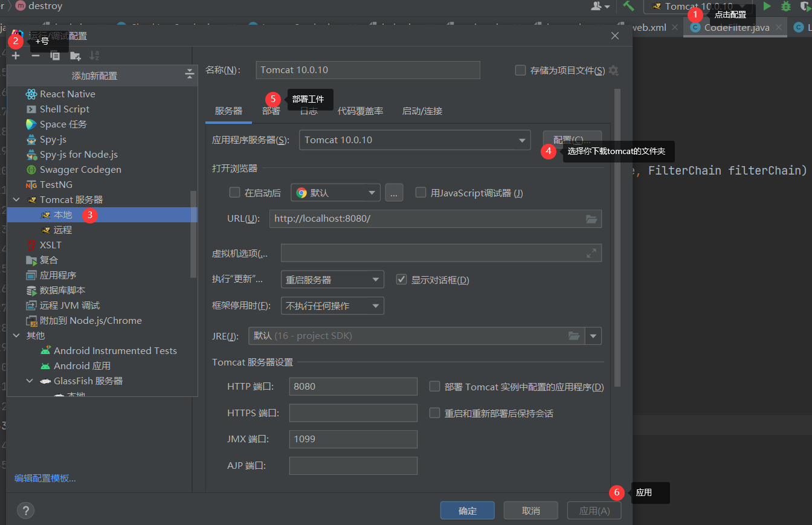The image size is (812, 525).
Task: Collapse the add new configuration list icon
Action: [x=189, y=74]
